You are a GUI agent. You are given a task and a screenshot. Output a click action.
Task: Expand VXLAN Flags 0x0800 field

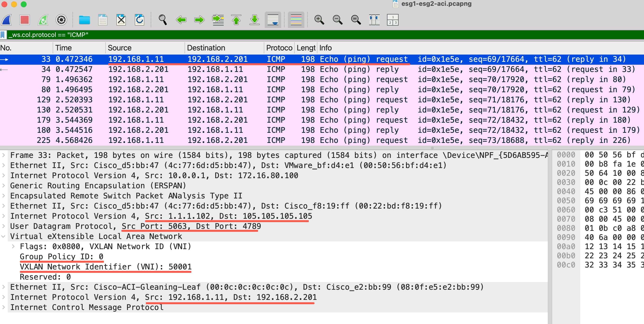[x=13, y=246]
